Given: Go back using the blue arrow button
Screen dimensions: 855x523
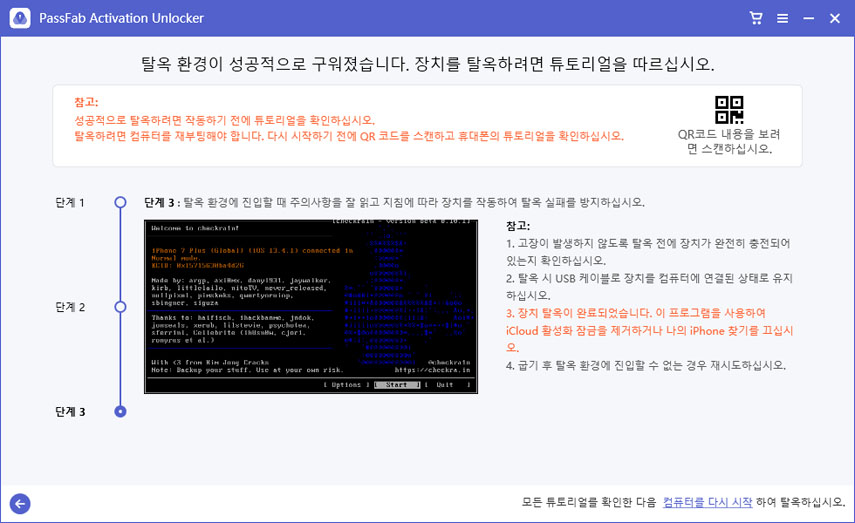Looking at the screenshot, I should pyautogui.click(x=19, y=504).
